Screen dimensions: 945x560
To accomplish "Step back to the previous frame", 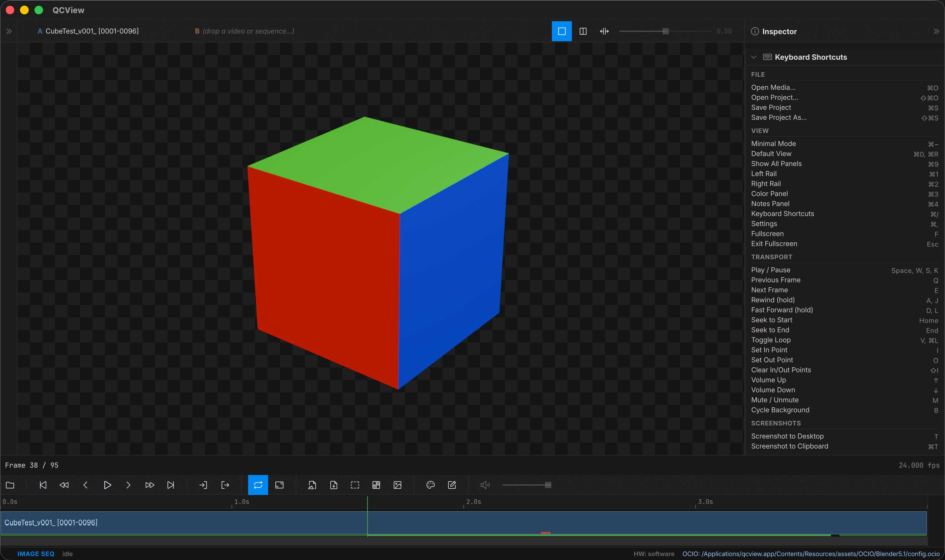I will tap(85, 485).
